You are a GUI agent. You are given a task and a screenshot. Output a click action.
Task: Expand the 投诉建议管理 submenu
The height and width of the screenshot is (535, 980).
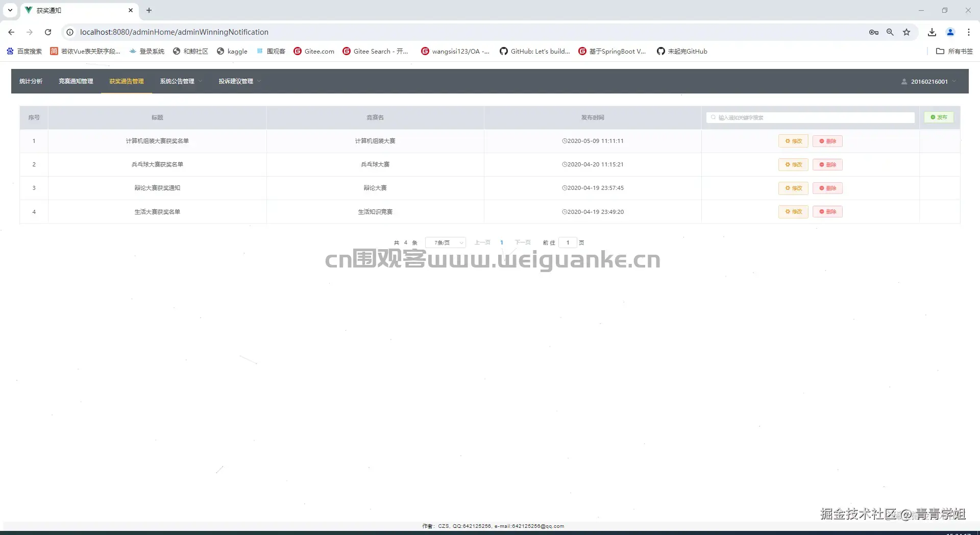(240, 81)
